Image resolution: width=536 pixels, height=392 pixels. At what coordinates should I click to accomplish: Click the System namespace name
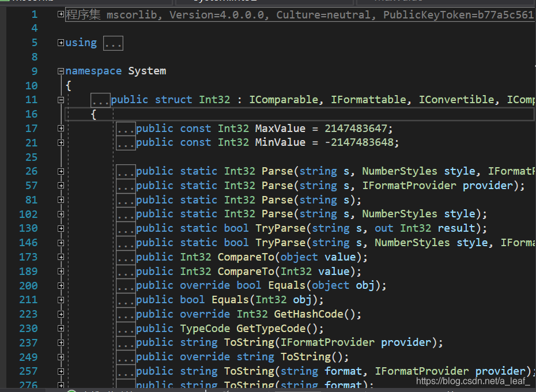coord(147,71)
